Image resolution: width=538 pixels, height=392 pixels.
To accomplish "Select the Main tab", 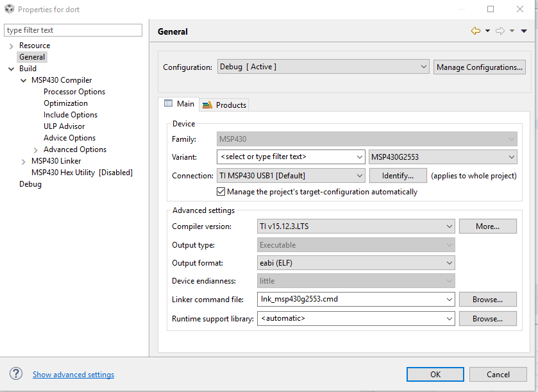I will tap(179, 104).
